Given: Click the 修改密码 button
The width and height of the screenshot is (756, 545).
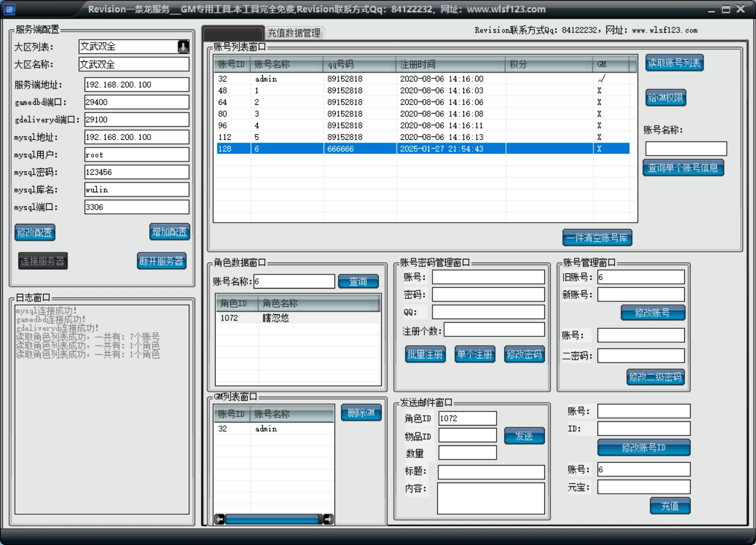Looking at the screenshot, I should (525, 354).
